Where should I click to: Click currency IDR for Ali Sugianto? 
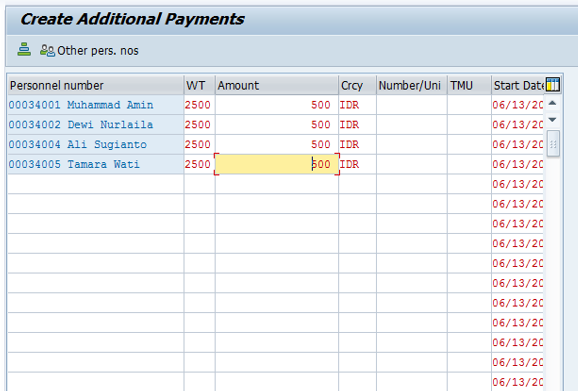[357, 144]
